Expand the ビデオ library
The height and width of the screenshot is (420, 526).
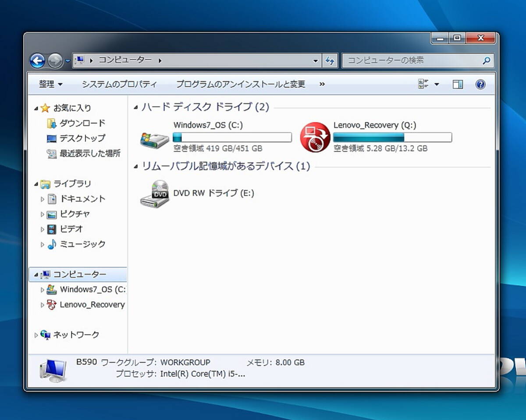(x=43, y=229)
